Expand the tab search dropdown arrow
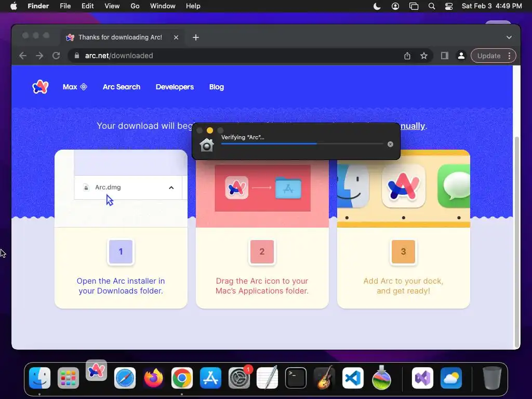Screen dimensions: 532x399 pos(509,37)
